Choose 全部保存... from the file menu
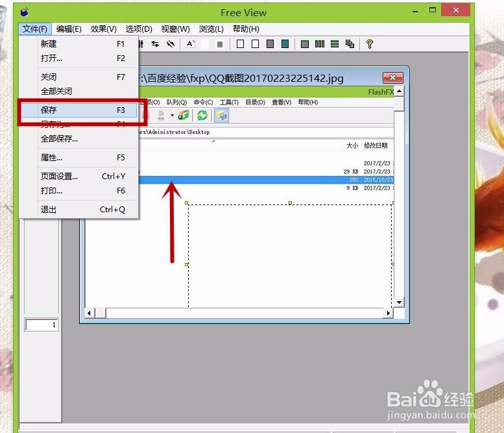 (x=78, y=139)
